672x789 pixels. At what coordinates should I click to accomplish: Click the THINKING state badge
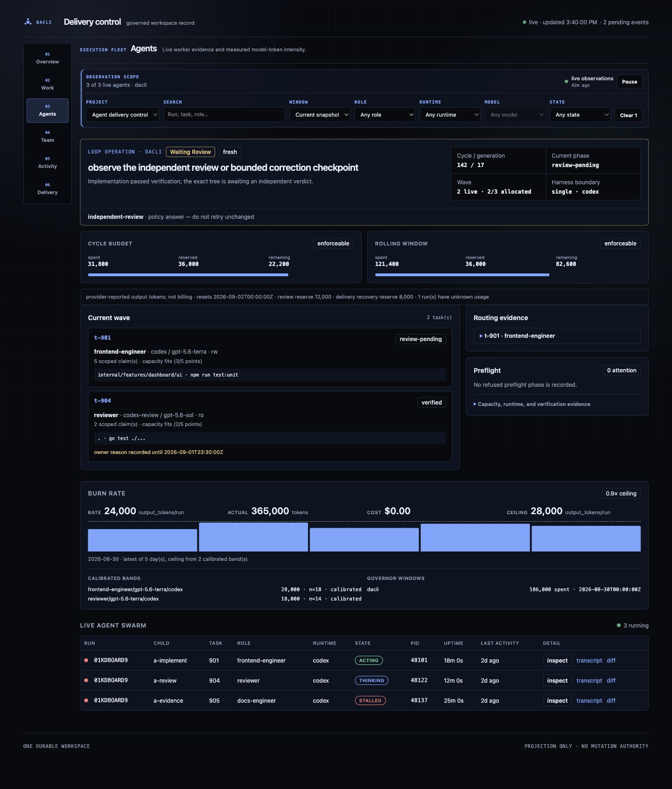(371, 681)
